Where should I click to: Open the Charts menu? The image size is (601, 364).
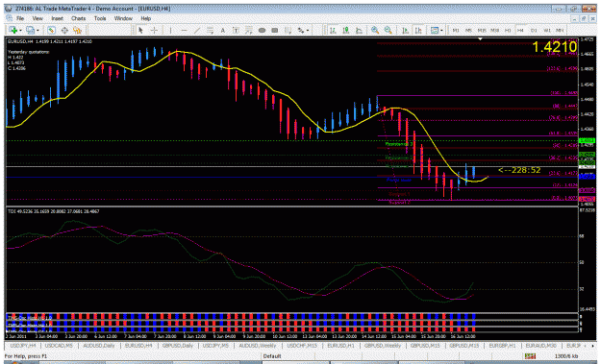coord(78,18)
